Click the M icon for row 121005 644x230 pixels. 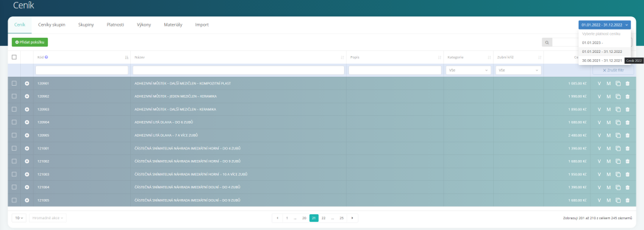pos(609,200)
